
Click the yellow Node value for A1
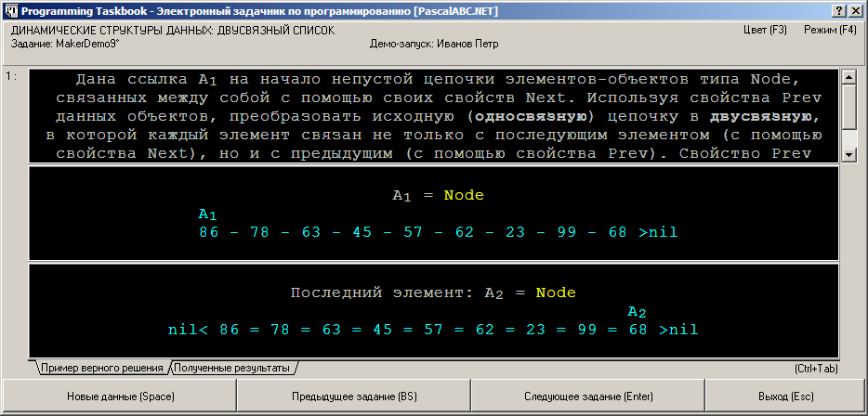pyautogui.click(x=464, y=195)
